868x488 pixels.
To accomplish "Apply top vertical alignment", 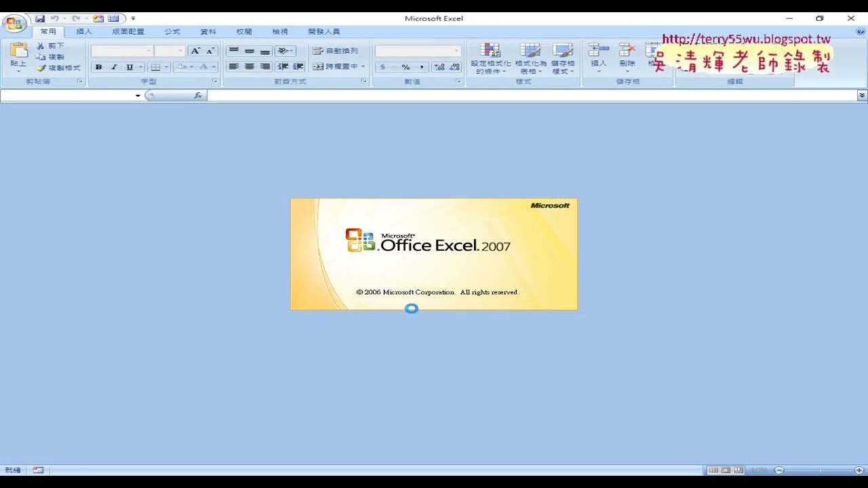I will tap(234, 51).
